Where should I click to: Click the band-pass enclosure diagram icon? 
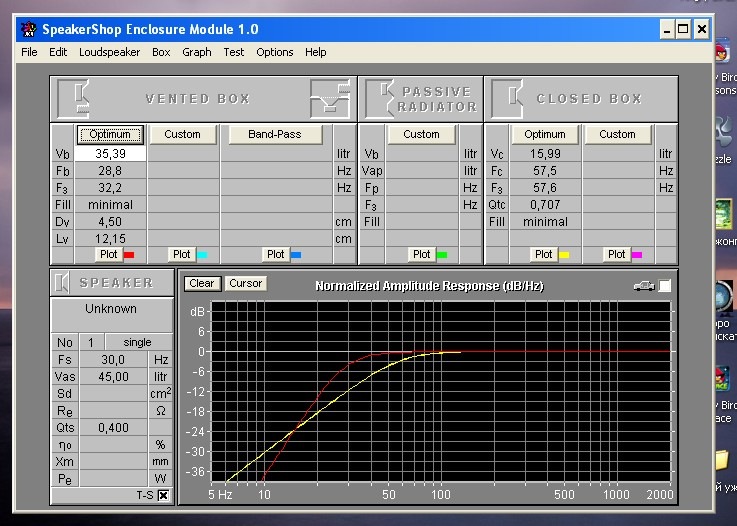coord(330,99)
